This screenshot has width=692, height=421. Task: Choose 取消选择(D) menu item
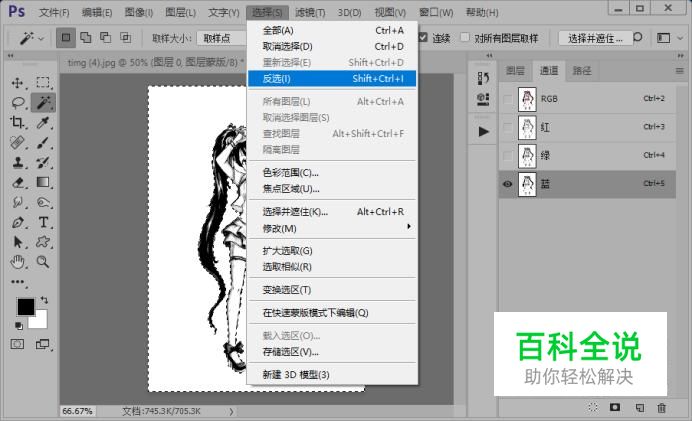click(333, 46)
